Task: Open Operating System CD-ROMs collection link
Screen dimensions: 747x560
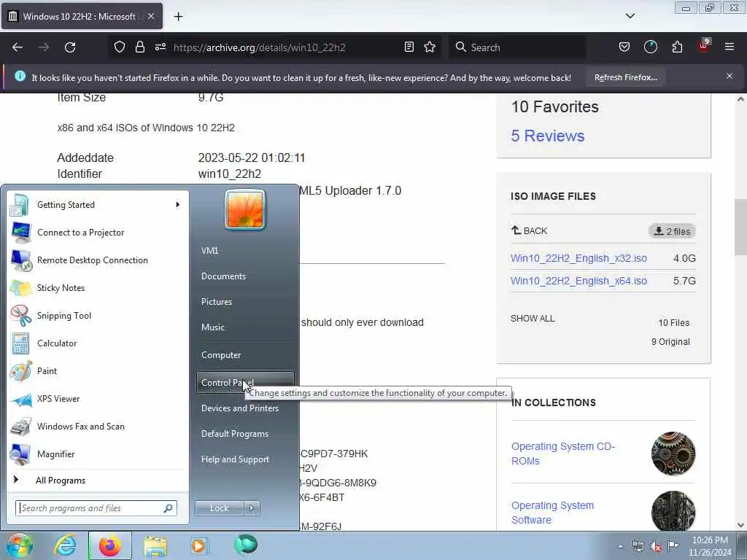Action: [563, 454]
